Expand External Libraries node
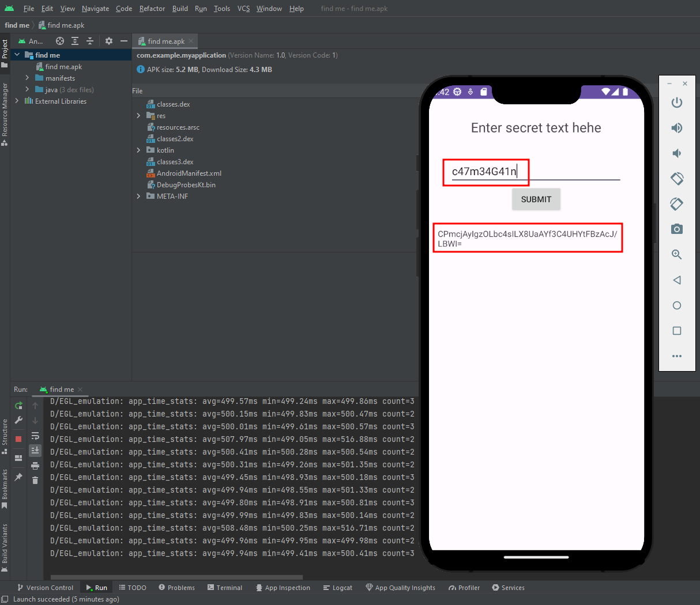Screen dimensions: 700x605 17,101
